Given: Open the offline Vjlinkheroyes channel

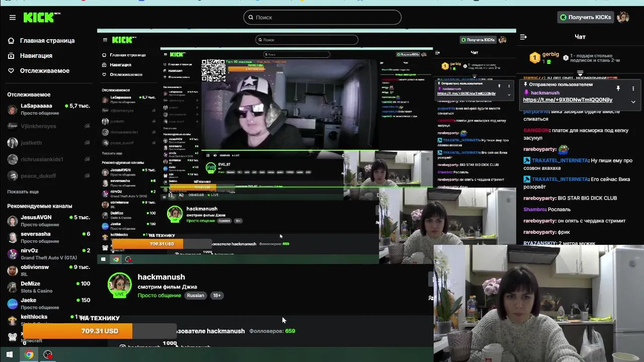Looking at the screenshot, I should [49, 126].
